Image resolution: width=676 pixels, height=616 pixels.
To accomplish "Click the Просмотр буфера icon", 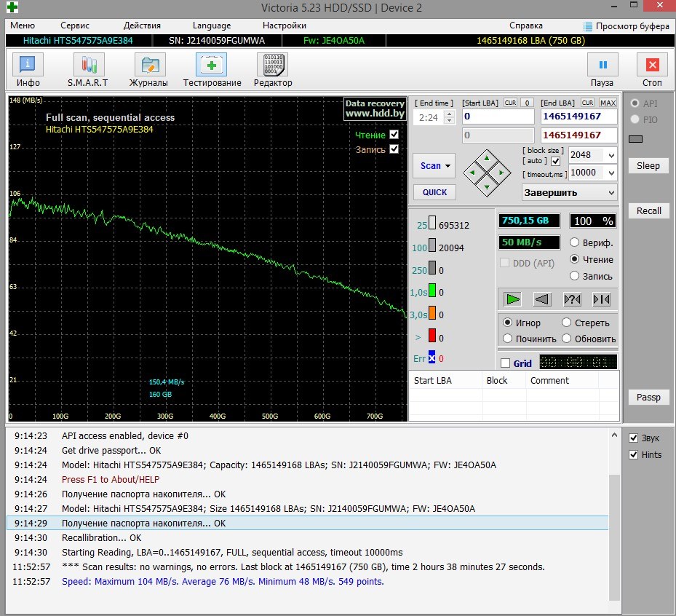I will coord(589,26).
